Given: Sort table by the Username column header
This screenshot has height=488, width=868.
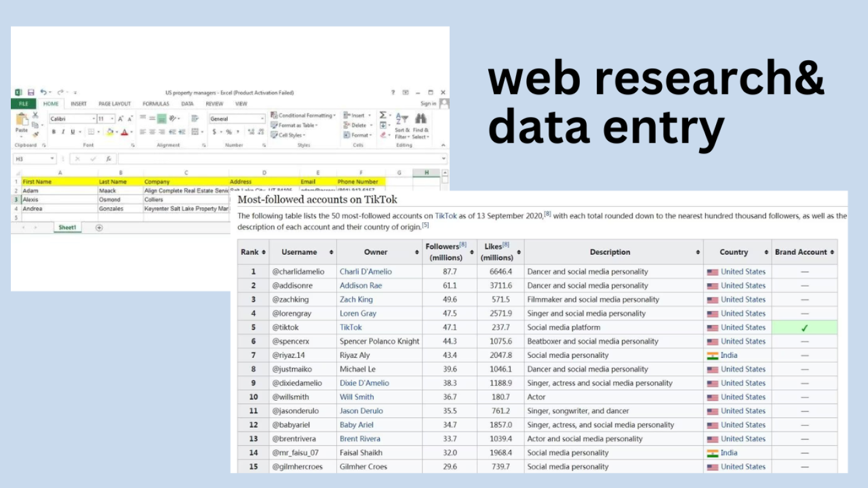Looking at the screenshot, I should pyautogui.click(x=303, y=252).
